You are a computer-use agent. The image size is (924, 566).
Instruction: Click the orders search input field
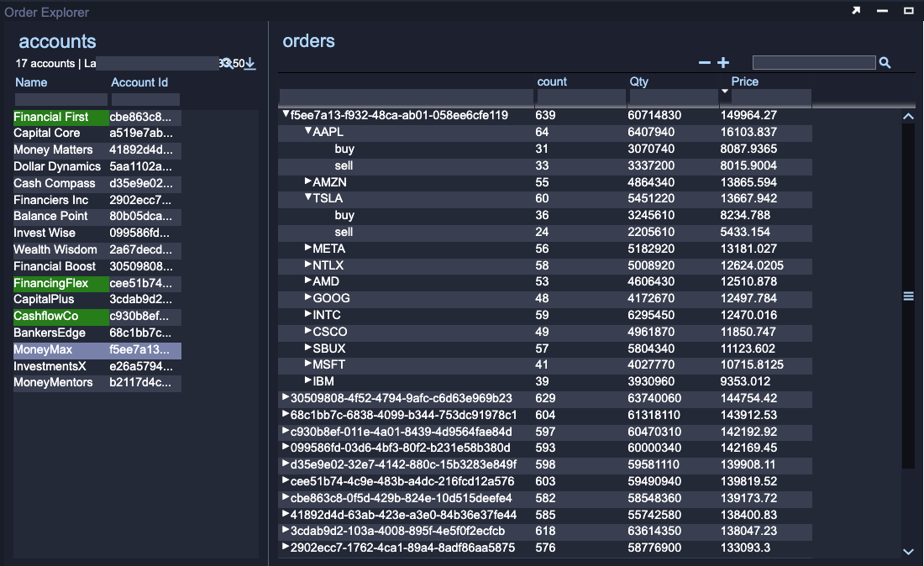(813, 63)
